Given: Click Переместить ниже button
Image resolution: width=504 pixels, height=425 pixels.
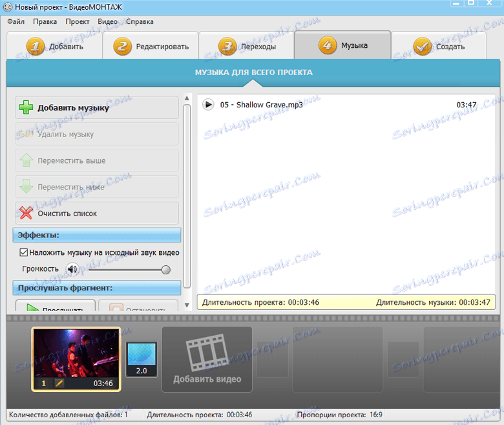Looking at the screenshot, I should [97, 187].
